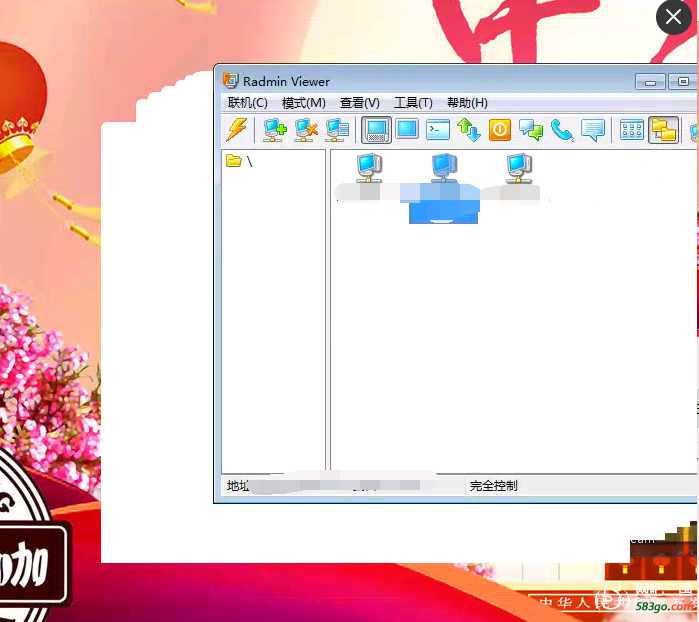Select the Full Control mode icon
Viewport: 699px width, 622px height.
pyautogui.click(x=376, y=130)
